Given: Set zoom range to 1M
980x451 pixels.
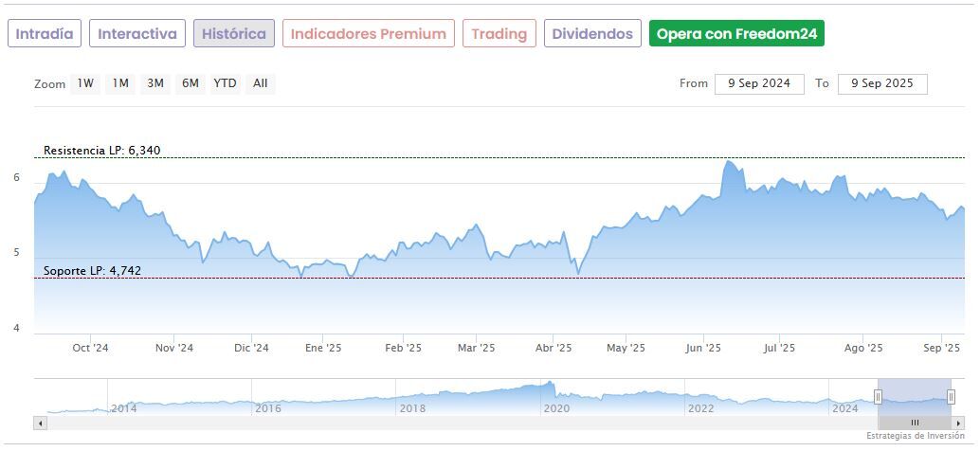Looking at the screenshot, I should click(x=120, y=83).
